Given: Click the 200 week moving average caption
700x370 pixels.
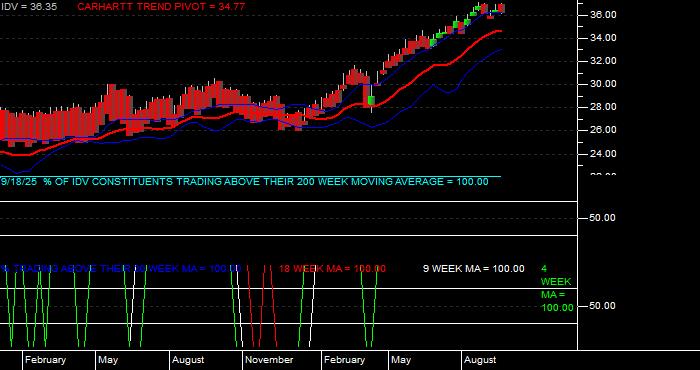Looking at the screenshot, I should (x=245, y=182).
